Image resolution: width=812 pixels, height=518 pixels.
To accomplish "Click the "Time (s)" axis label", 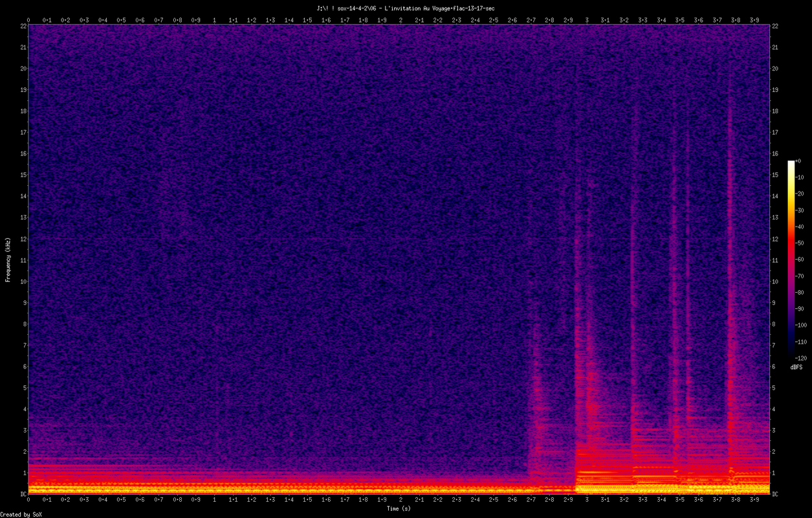I will tap(399, 509).
